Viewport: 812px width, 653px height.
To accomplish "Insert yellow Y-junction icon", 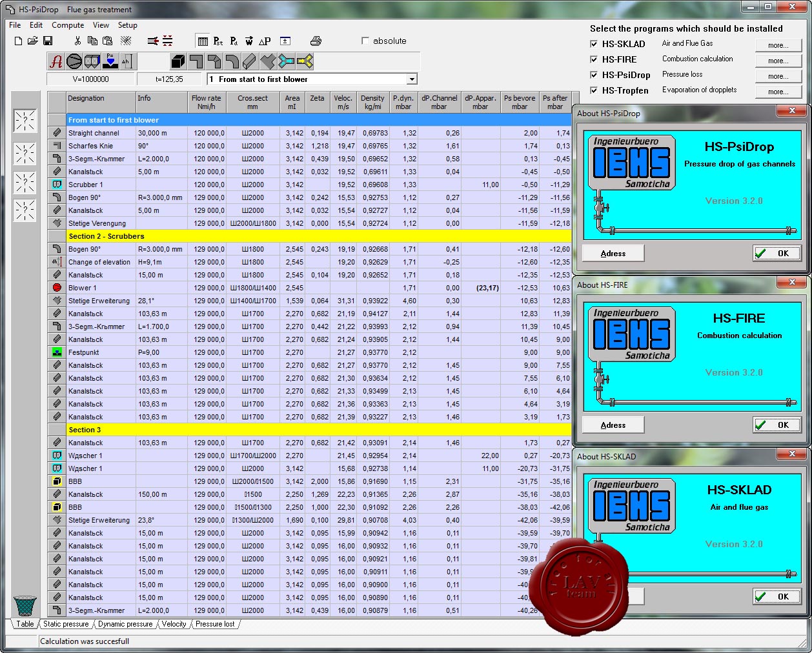I will click(304, 61).
